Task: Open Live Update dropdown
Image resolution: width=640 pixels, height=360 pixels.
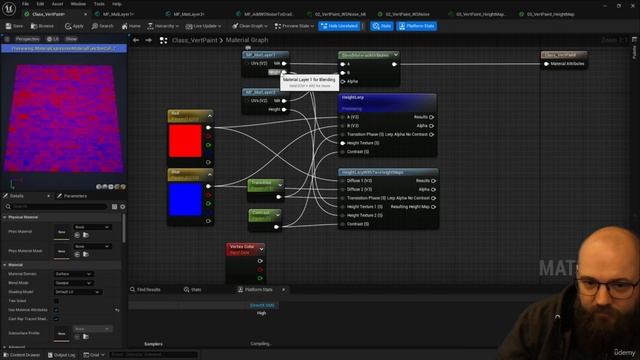Action: pyautogui.click(x=203, y=26)
